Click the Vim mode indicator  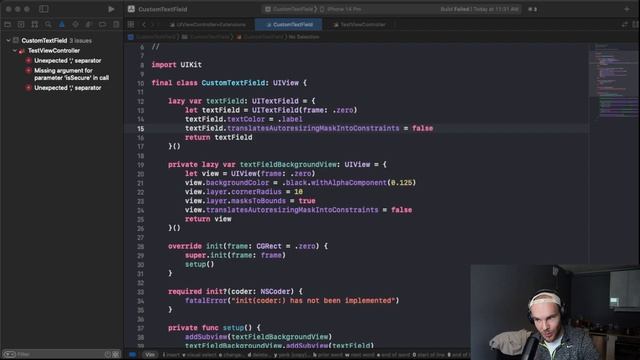(150, 354)
